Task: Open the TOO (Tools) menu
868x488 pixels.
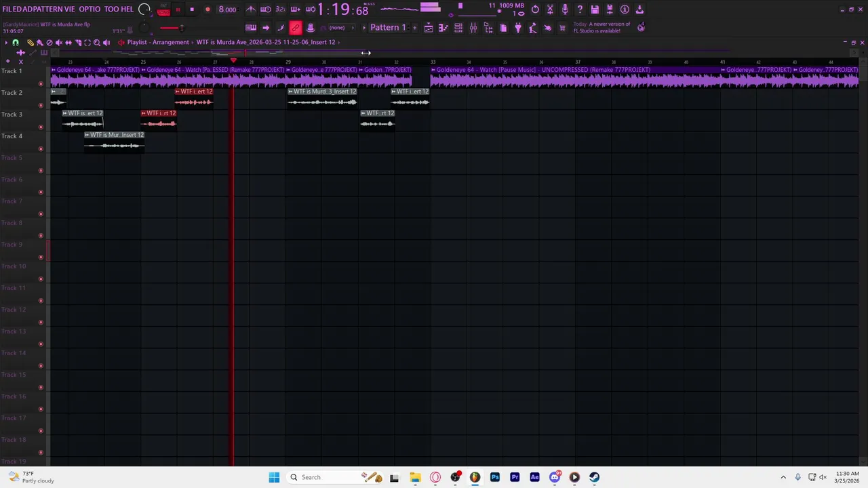Action: pyautogui.click(x=111, y=9)
